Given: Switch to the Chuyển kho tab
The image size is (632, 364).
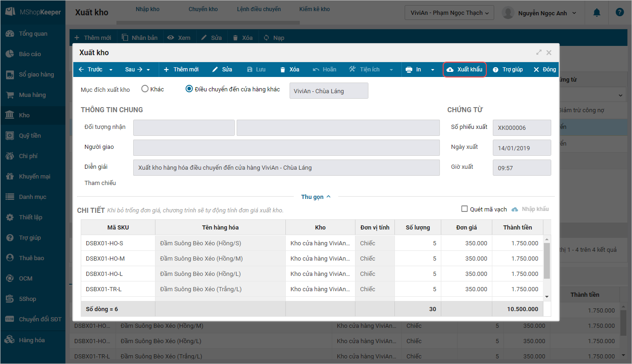Looking at the screenshot, I should coord(203,9).
